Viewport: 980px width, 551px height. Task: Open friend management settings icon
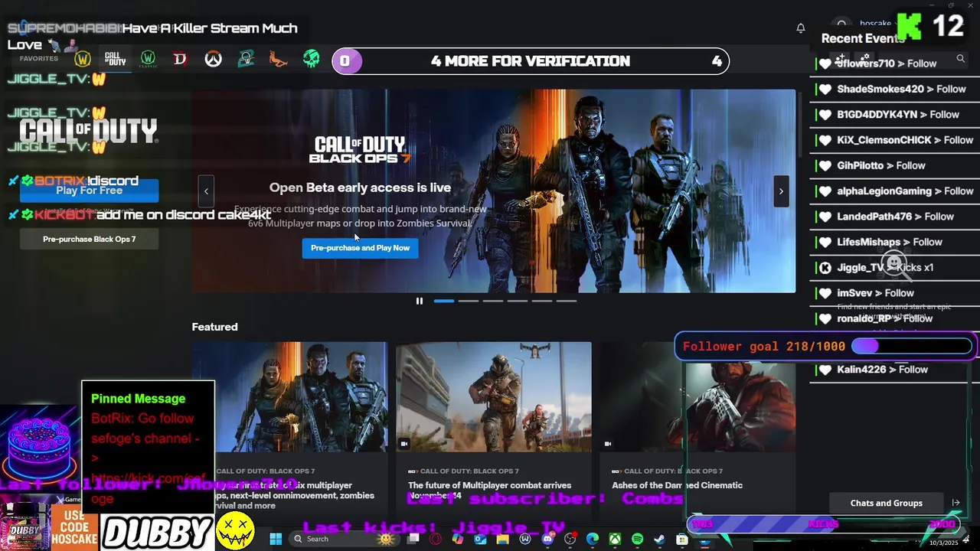coord(864,58)
